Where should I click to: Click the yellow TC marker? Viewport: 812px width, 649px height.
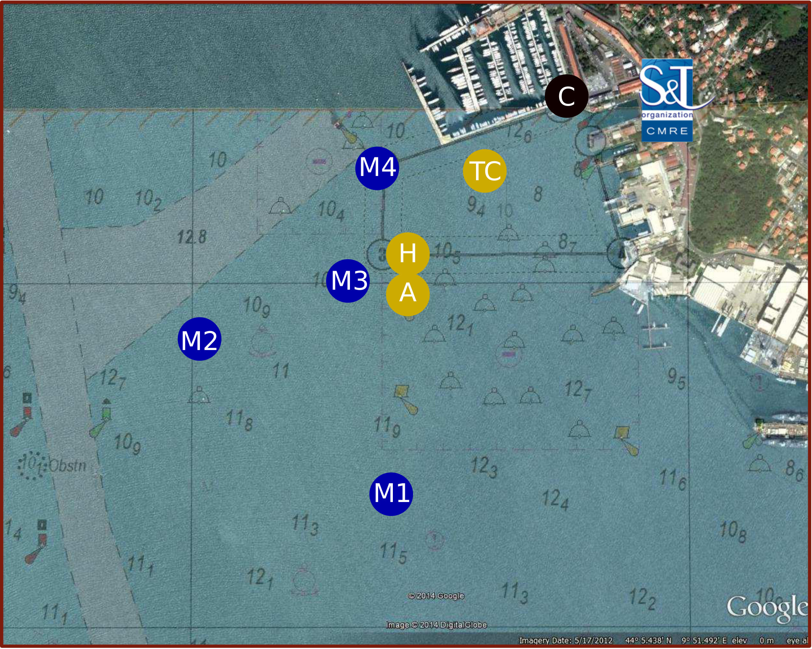tap(485, 171)
